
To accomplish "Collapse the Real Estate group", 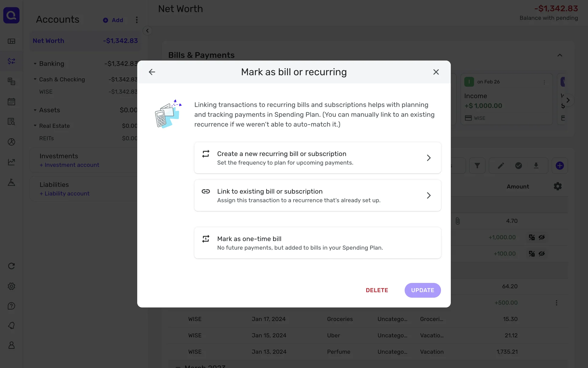I will 35,126.
